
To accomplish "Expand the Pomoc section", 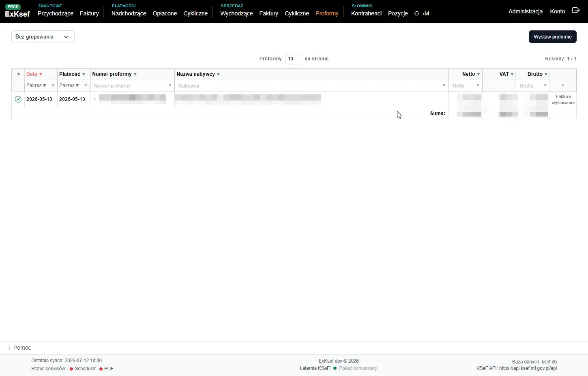I will click(19, 348).
